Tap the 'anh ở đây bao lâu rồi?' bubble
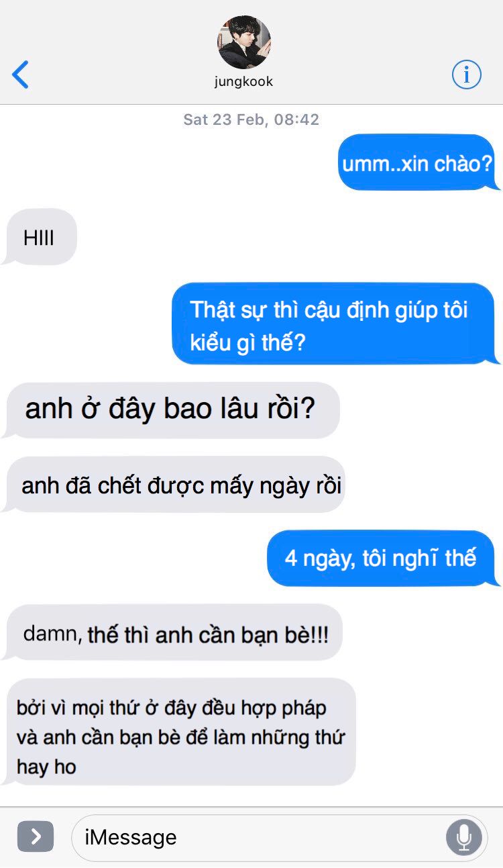 (x=171, y=410)
